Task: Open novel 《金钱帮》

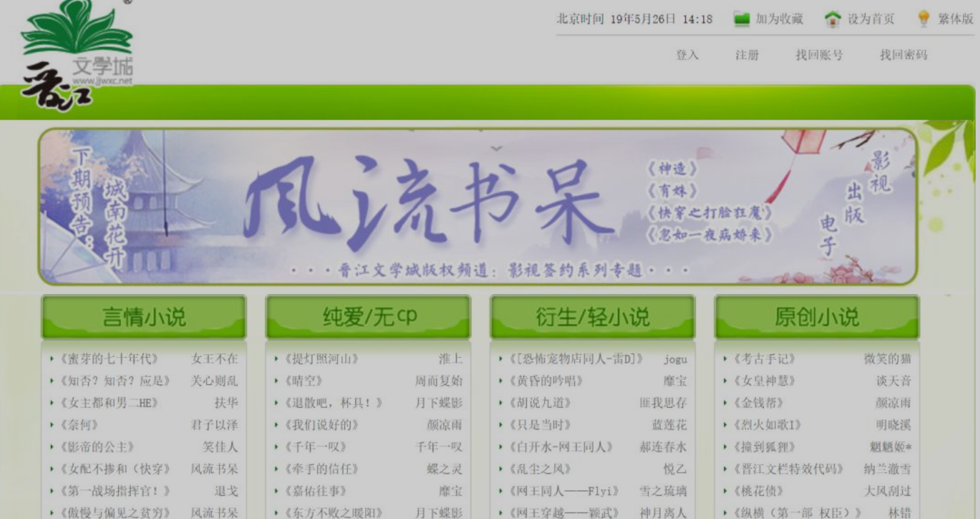Action: point(758,403)
